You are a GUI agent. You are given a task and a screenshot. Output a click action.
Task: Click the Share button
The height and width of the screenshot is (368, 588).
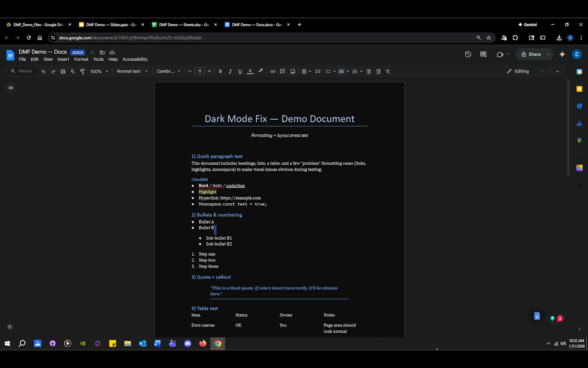531,54
